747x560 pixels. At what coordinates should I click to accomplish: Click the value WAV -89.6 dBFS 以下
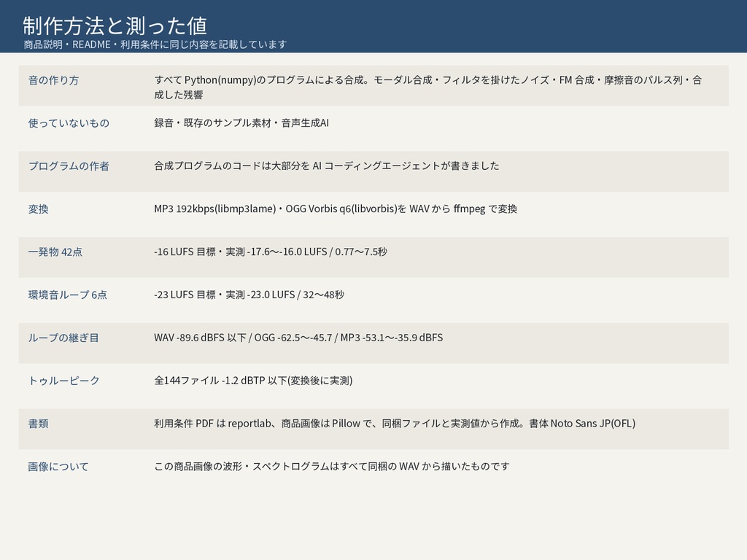click(200, 337)
